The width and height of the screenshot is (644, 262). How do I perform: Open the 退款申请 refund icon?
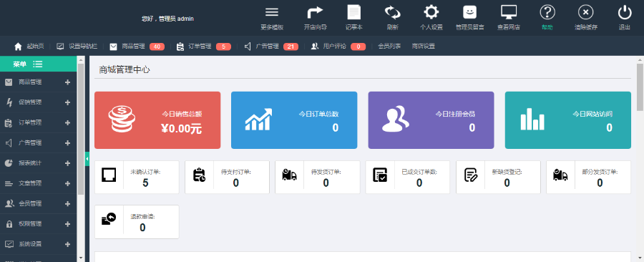pos(109,219)
